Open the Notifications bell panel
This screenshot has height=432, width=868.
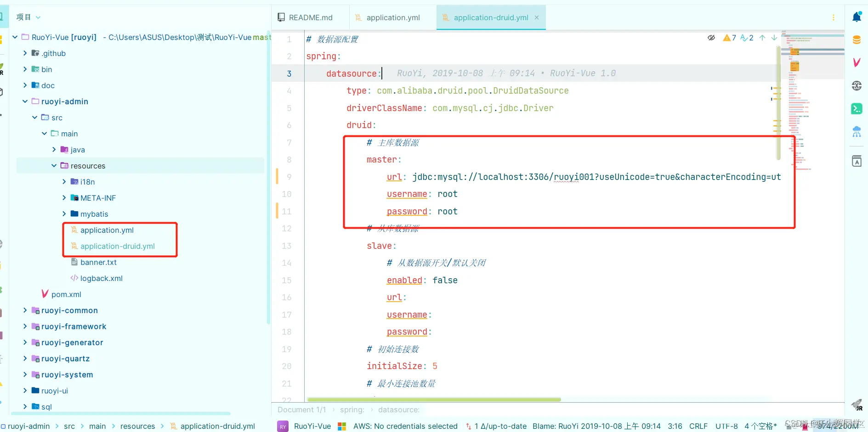click(857, 17)
